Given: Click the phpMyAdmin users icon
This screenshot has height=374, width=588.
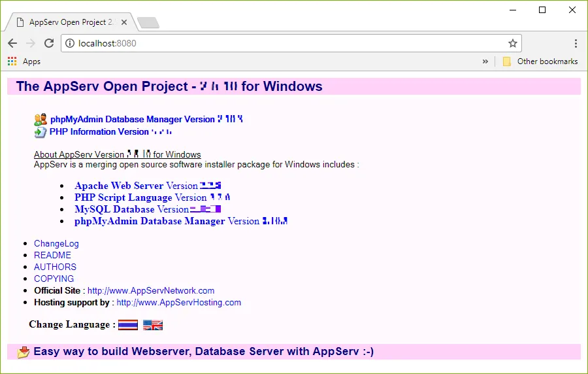Looking at the screenshot, I should point(41,119).
